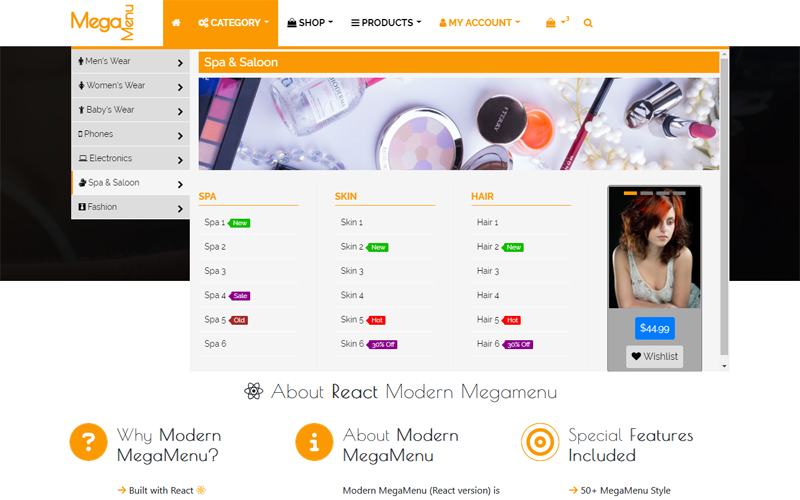The image size is (800, 500).
Task: Click the red-haired model product image
Action: (655, 247)
